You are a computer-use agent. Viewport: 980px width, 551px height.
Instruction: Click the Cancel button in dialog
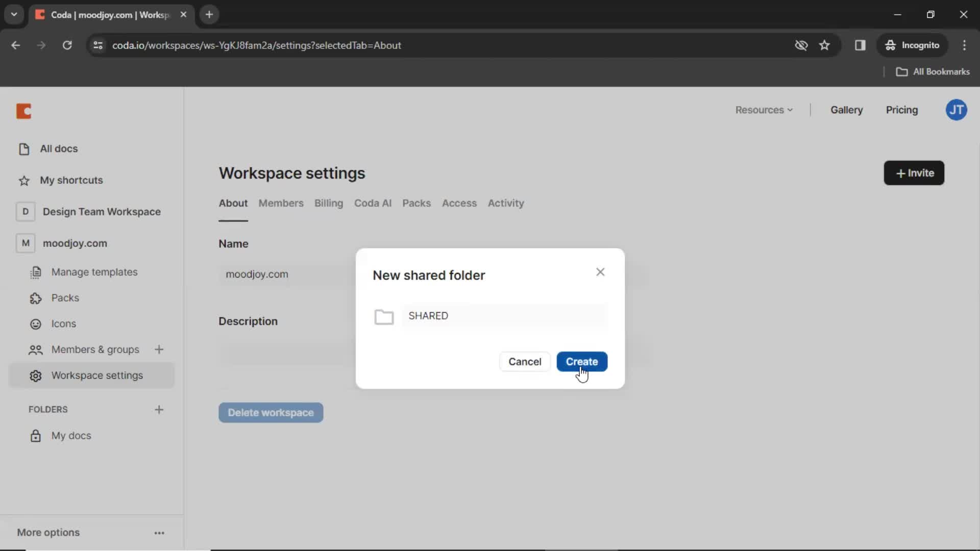pyautogui.click(x=524, y=361)
